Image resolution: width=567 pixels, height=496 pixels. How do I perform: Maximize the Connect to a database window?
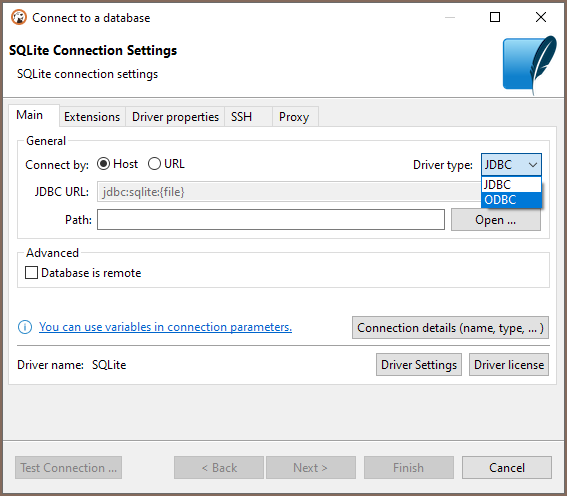pos(495,17)
